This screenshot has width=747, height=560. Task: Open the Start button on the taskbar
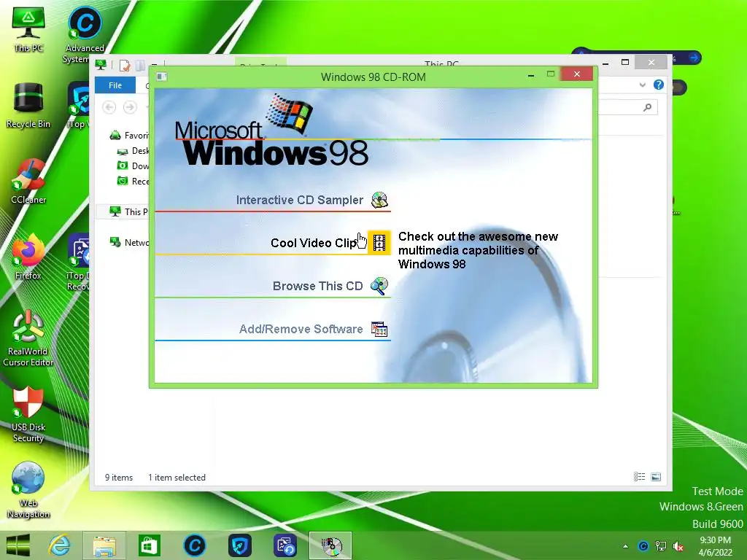pos(18,545)
